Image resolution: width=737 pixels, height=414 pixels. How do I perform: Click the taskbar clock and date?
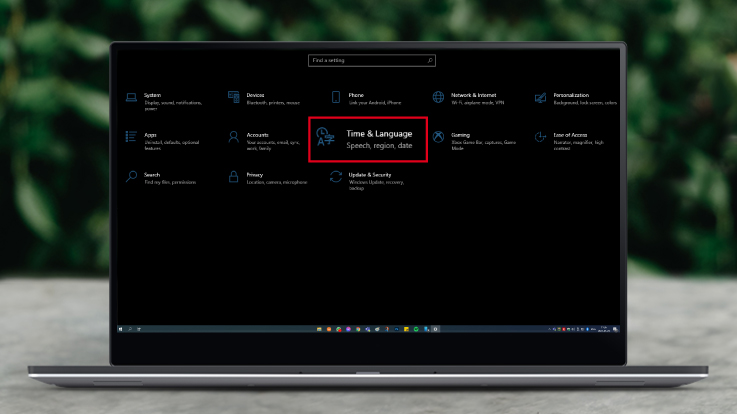pos(607,328)
